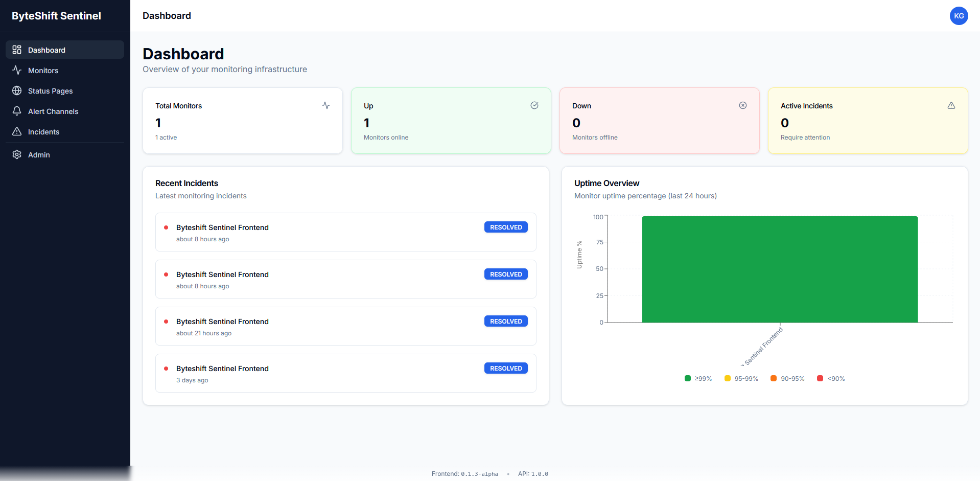Click the orange 90-95% color swatch
Image resolution: width=980 pixels, height=481 pixels.
point(773,378)
